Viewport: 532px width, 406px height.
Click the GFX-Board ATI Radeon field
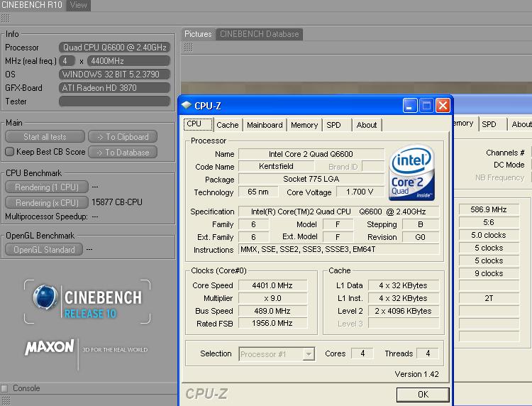pyautogui.click(x=114, y=88)
